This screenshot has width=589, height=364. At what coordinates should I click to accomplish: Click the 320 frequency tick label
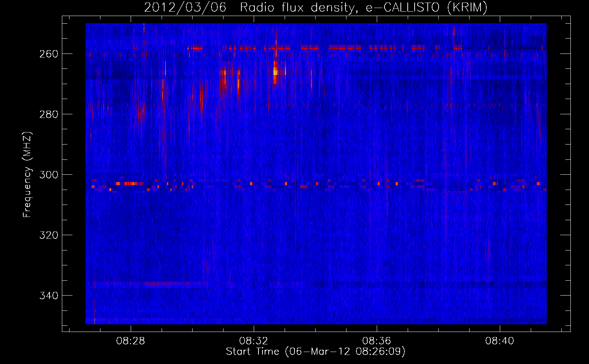[x=48, y=235]
